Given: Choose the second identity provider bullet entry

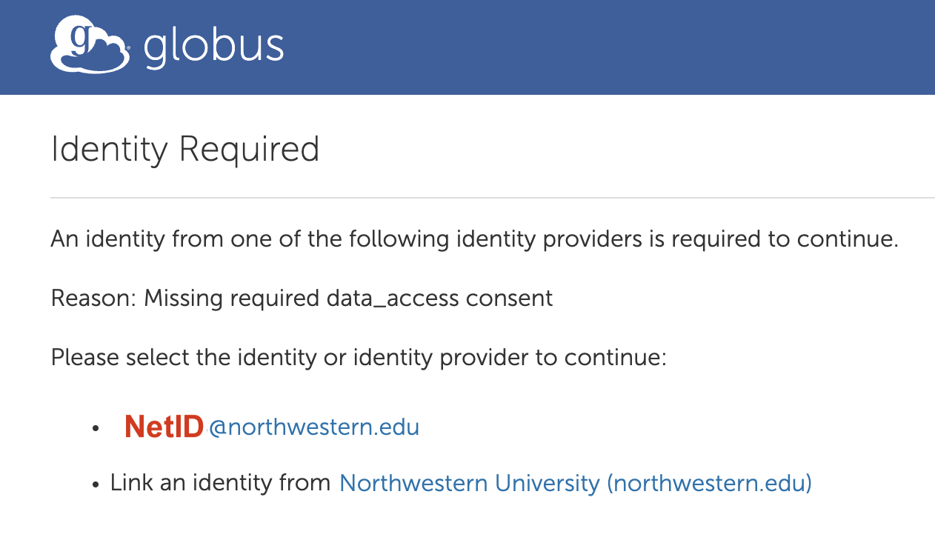Looking at the screenshot, I should (x=459, y=482).
